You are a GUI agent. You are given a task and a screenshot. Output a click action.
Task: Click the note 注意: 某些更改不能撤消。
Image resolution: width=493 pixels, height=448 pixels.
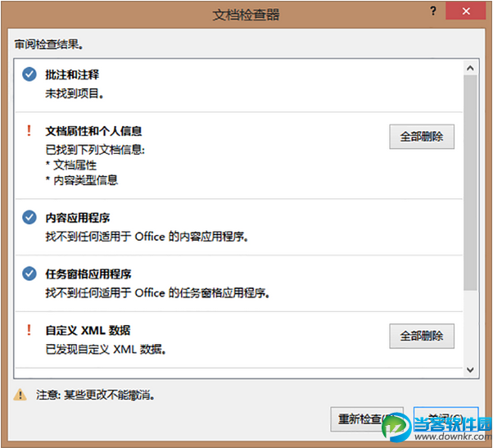[x=96, y=395]
